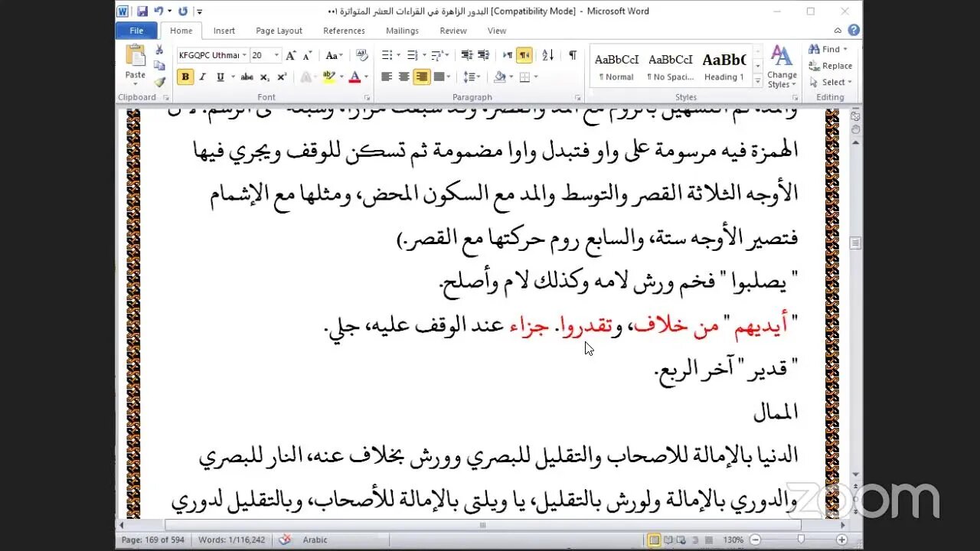Open Word Help question mark

pyautogui.click(x=854, y=31)
